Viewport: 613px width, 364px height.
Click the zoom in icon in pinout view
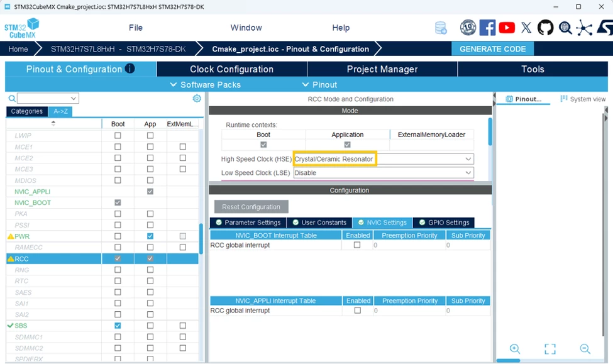point(515,349)
